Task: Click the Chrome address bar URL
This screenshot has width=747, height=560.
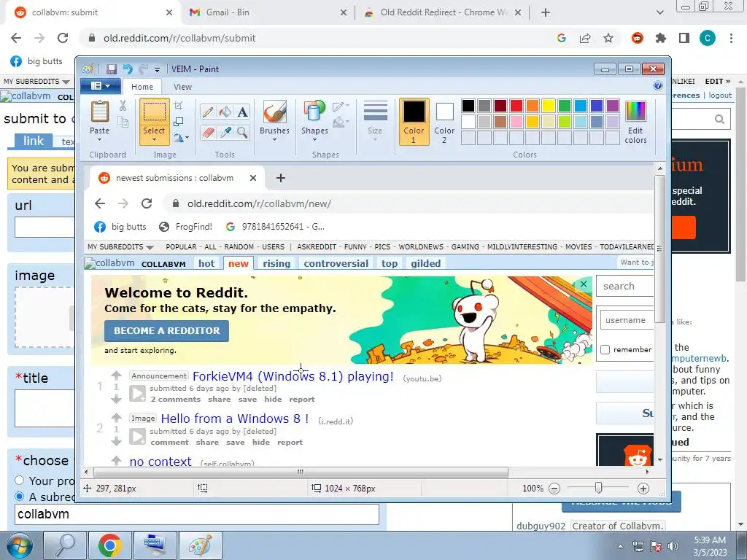Action: [179, 38]
